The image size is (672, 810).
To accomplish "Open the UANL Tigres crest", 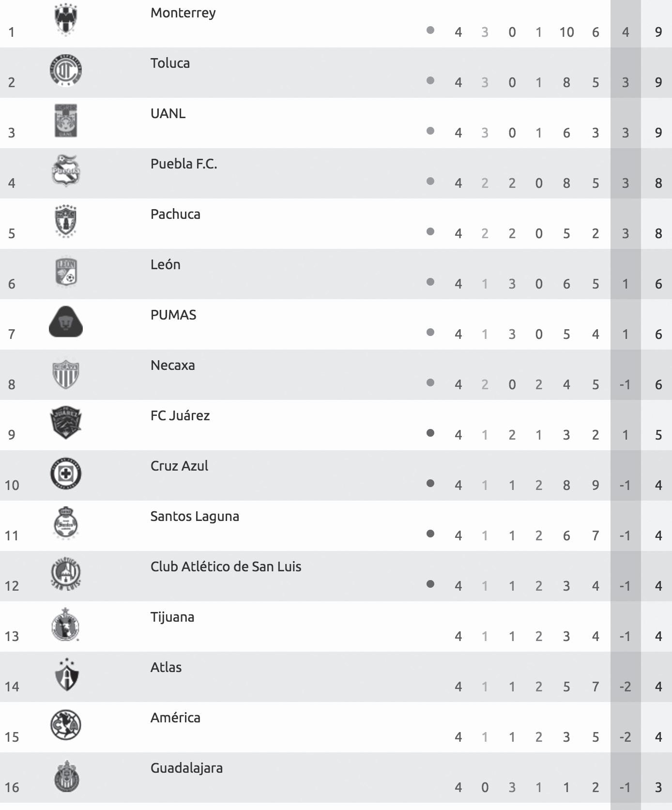I will click(x=66, y=121).
